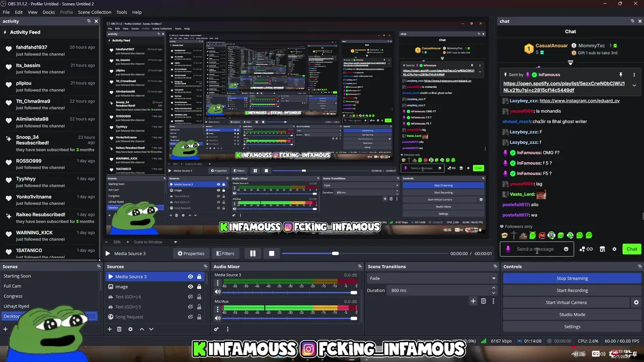Open channel points bits icon in chat
The width and height of the screenshot is (644, 362).
(586, 249)
